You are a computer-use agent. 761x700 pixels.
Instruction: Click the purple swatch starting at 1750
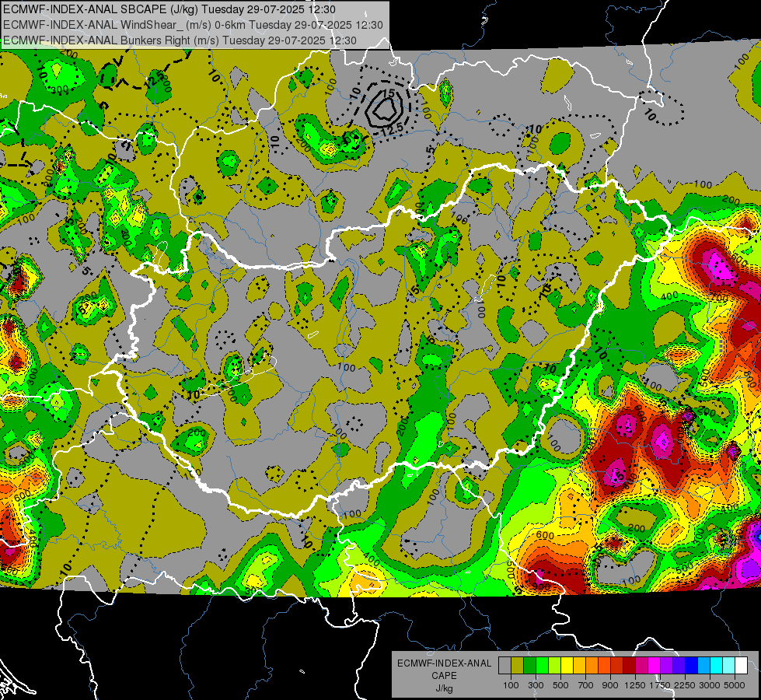pos(667,666)
